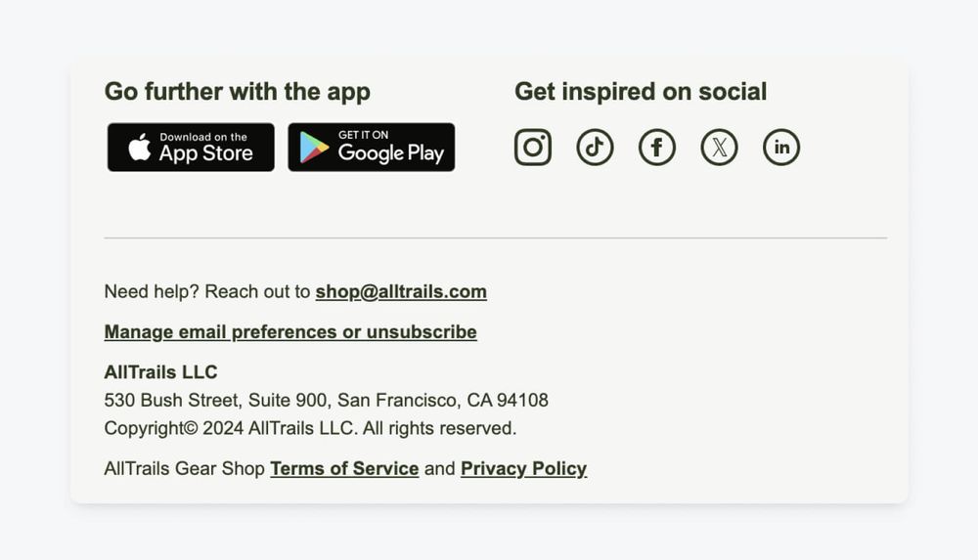Open the LinkedIn social icon
Viewport: 978px width, 560px height.
781,148
